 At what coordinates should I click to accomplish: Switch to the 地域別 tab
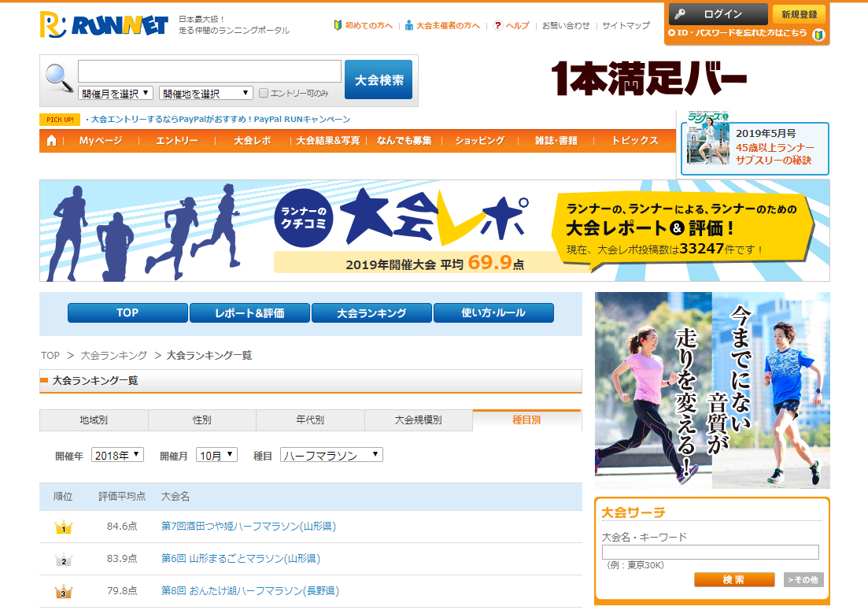[94, 420]
